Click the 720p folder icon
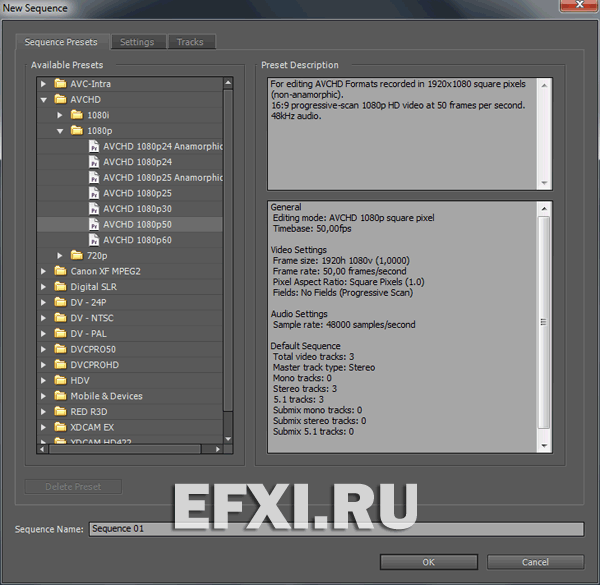Screen dimensions: 600x585 [x=77, y=255]
